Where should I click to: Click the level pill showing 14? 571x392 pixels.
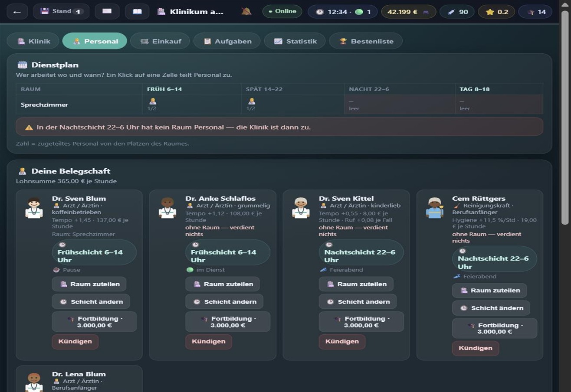[535, 12]
